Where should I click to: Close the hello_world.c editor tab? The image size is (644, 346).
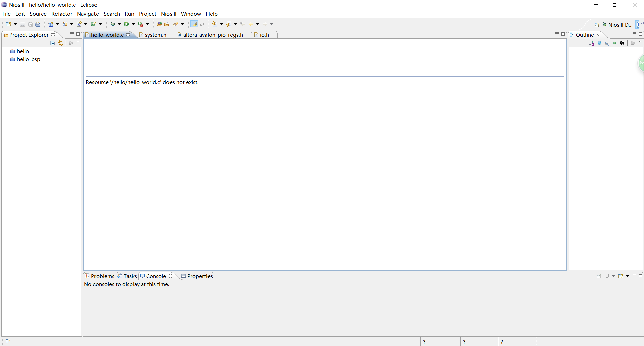pos(128,35)
